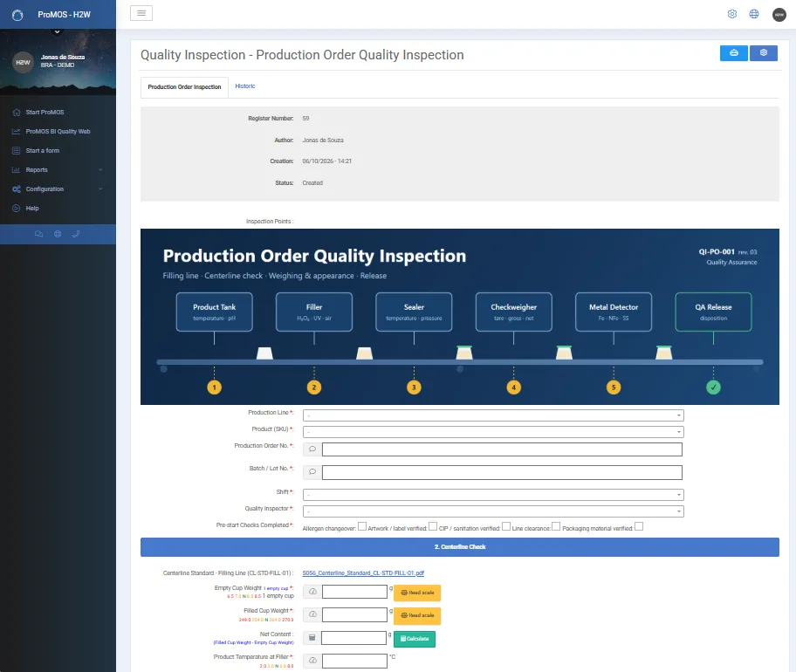Image resolution: width=796 pixels, height=672 pixels.
Task: Select the Production Order Inspection tab
Action: click(184, 87)
